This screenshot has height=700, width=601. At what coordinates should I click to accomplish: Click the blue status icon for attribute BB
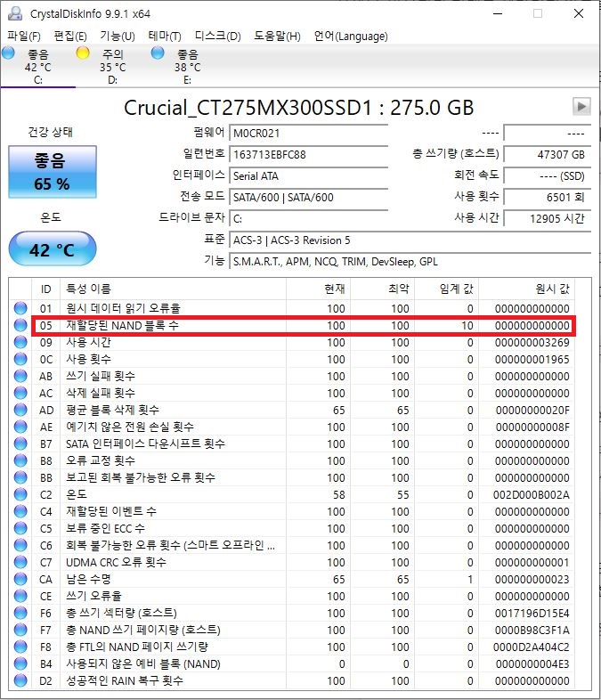(x=20, y=477)
